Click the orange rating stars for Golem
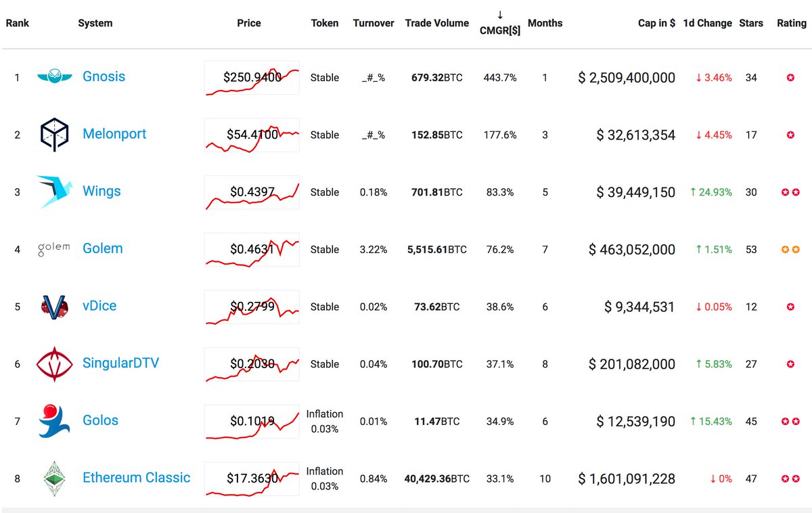Screen dimensions: 812x513 [790, 250]
